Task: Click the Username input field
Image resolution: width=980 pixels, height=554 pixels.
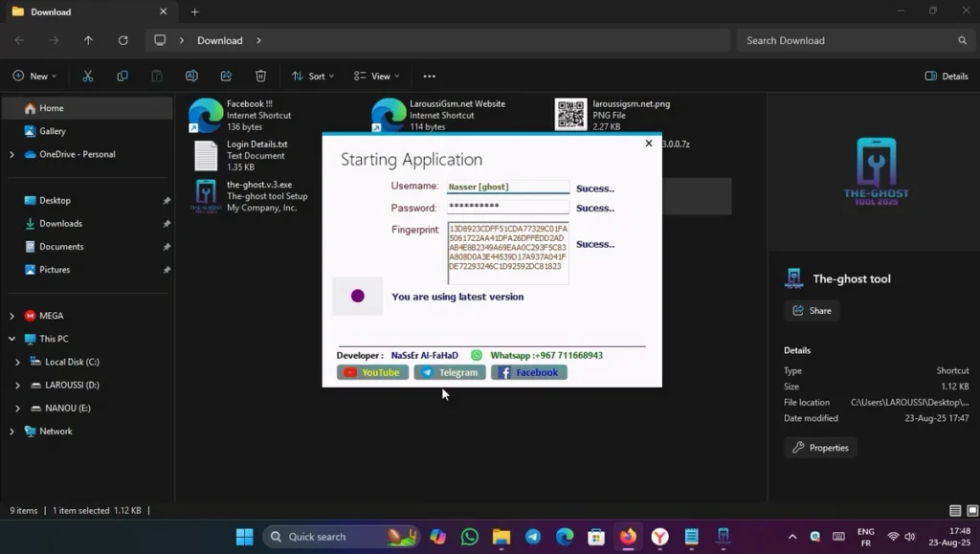Action: 508,187
